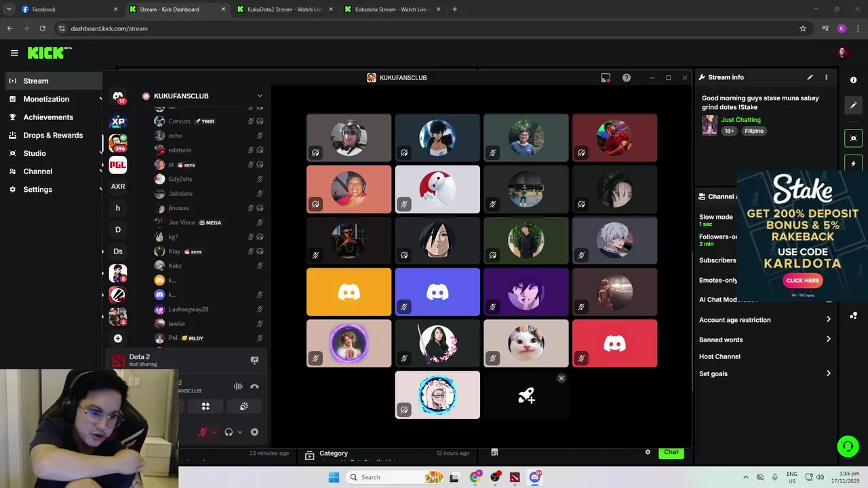Switch to Kokzdota Stream browser tab
The image size is (868, 488).
point(392,9)
